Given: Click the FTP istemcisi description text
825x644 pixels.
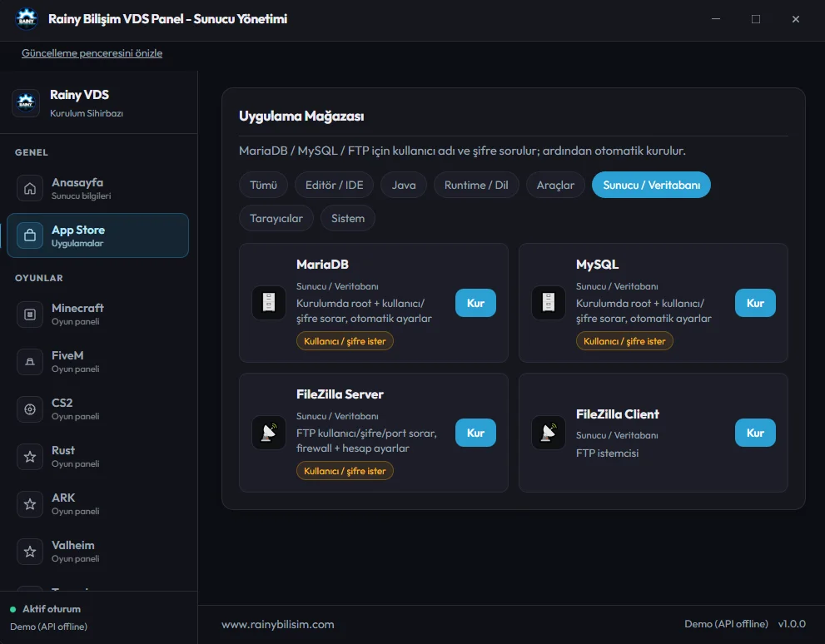Looking at the screenshot, I should [607, 453].
